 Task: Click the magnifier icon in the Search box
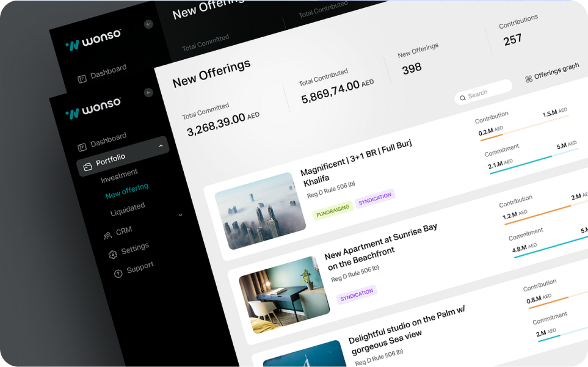click(463, 98)
